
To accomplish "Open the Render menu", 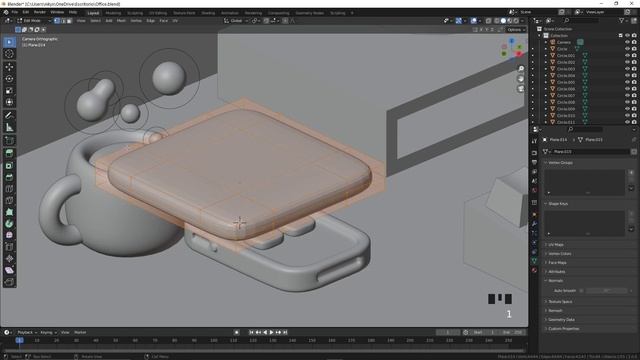I will coord(40,12).
